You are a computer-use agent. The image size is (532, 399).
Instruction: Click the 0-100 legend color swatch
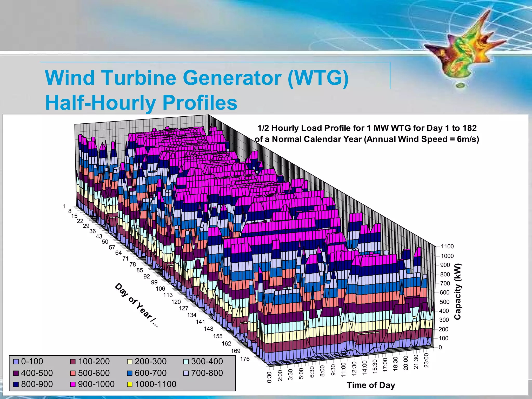pos(16,362)
